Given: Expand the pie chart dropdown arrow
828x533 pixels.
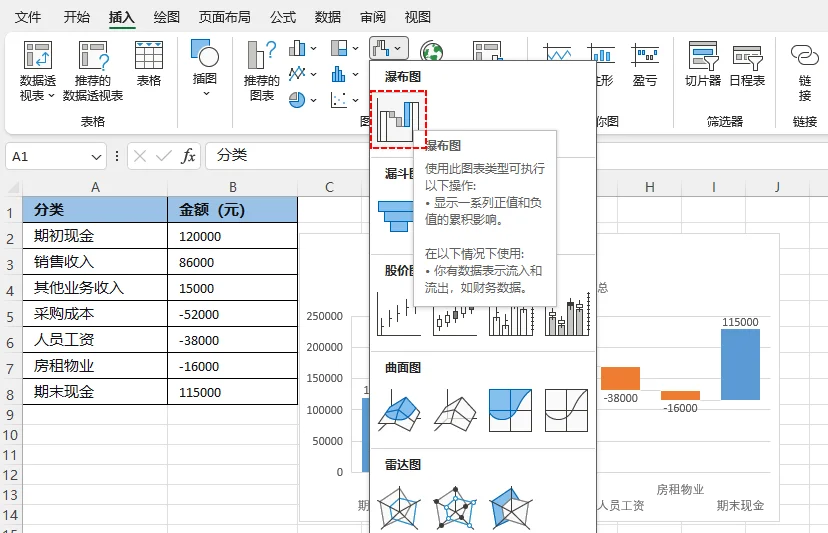Looking at the screenshot, I should click(x=313, y=100).
